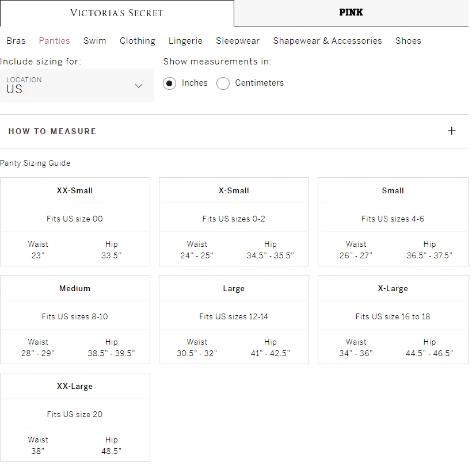Expand How to Measure plus icon
The height and width of the screenshot is (466, 476).
coord(452,131)
